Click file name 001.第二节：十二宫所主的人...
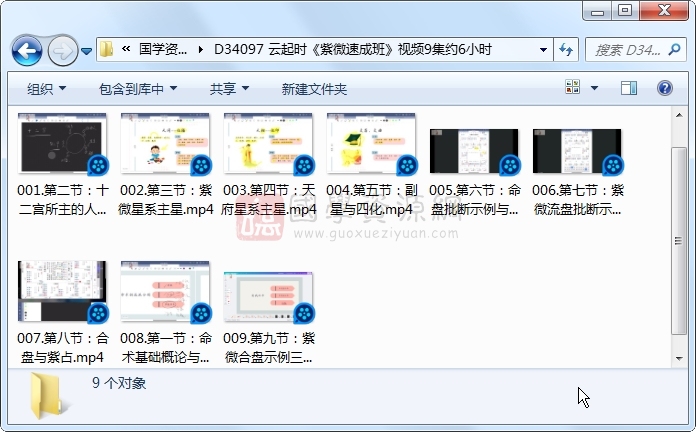 click(63, 200)
